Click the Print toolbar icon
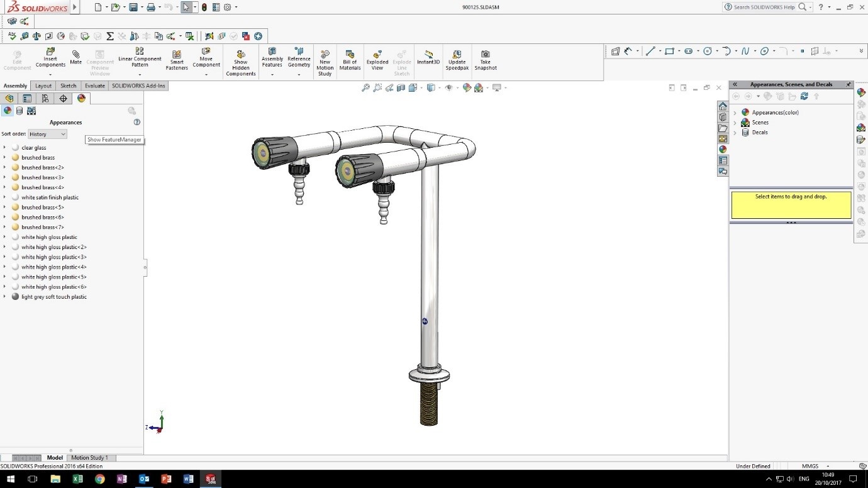The width and height of the screenshot is (868, 488). click(150, 7)
